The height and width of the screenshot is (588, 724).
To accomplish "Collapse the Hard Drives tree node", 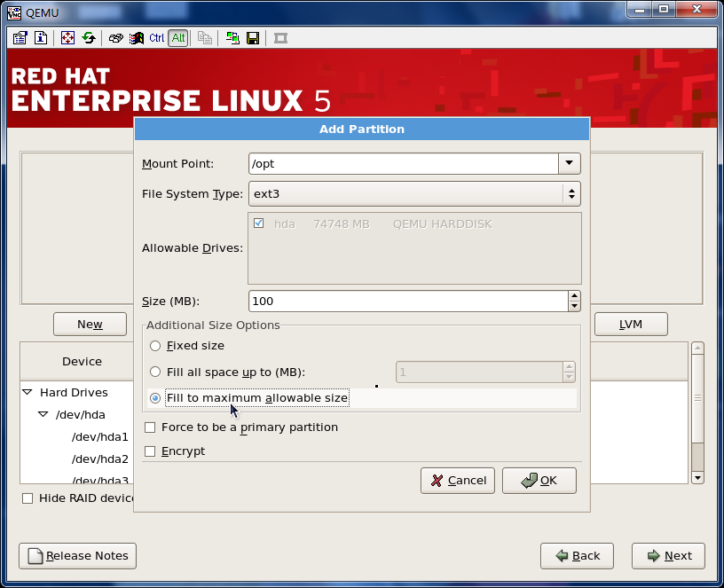I will click(x=28, y=392).
